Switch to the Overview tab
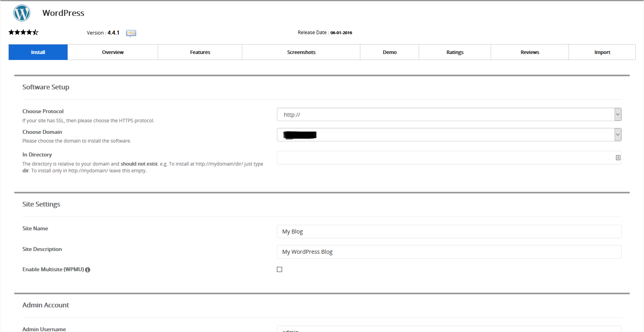 (x=113, y=52)
